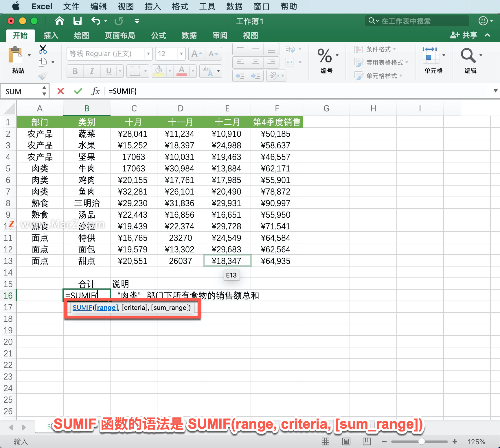Align text right

271,62
